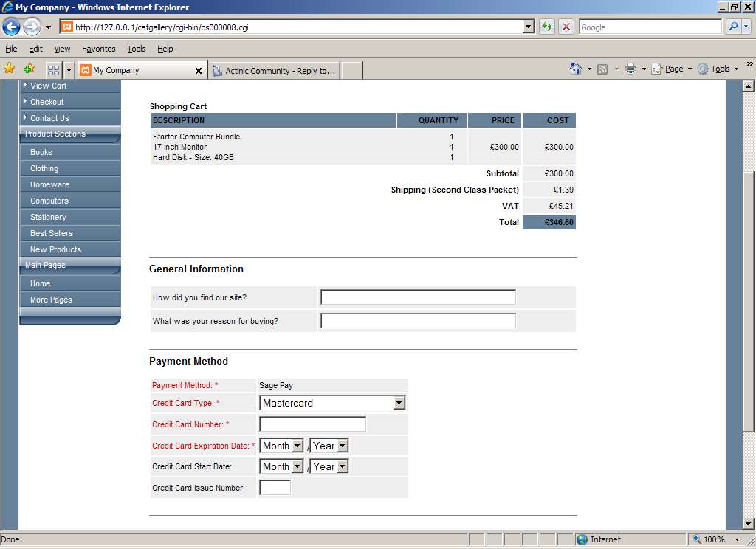
Task: Click the Home page icon
Action: click(576, 69)
